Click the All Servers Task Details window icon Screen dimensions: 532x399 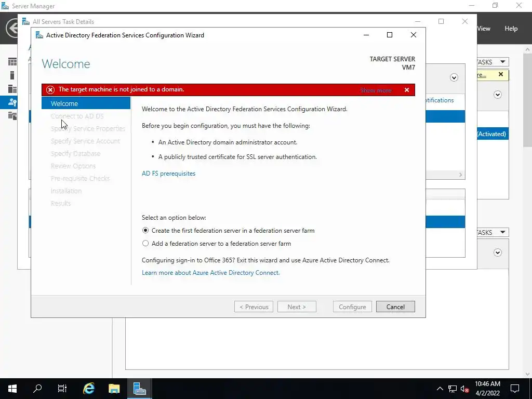click(26, 22)
